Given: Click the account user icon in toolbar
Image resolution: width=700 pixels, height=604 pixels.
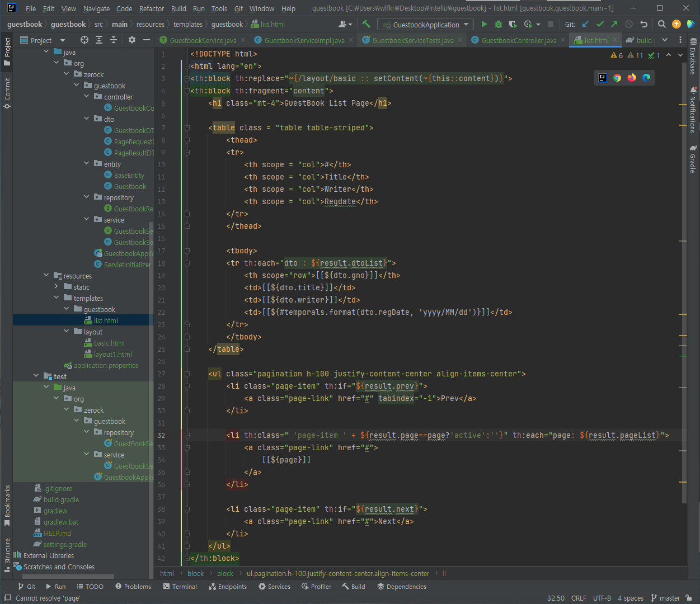Looking at the screenshot, I should tap(345, 24).
